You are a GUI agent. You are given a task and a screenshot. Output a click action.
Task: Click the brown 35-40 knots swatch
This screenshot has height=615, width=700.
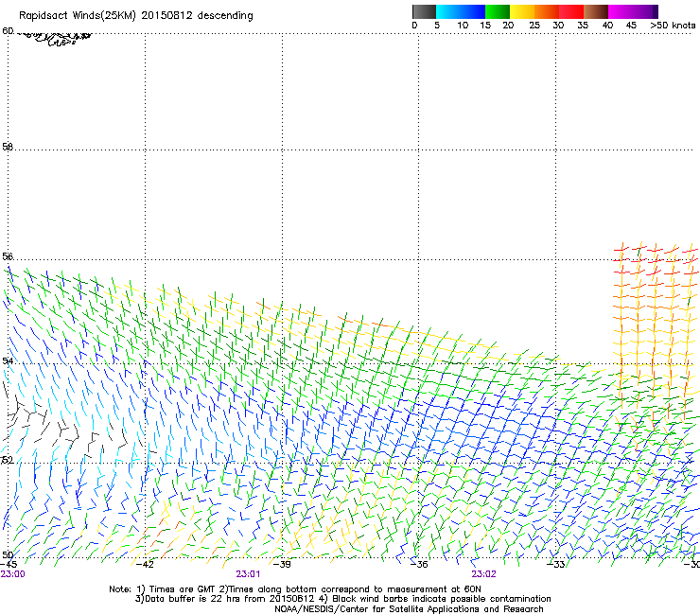pos(596,11)
